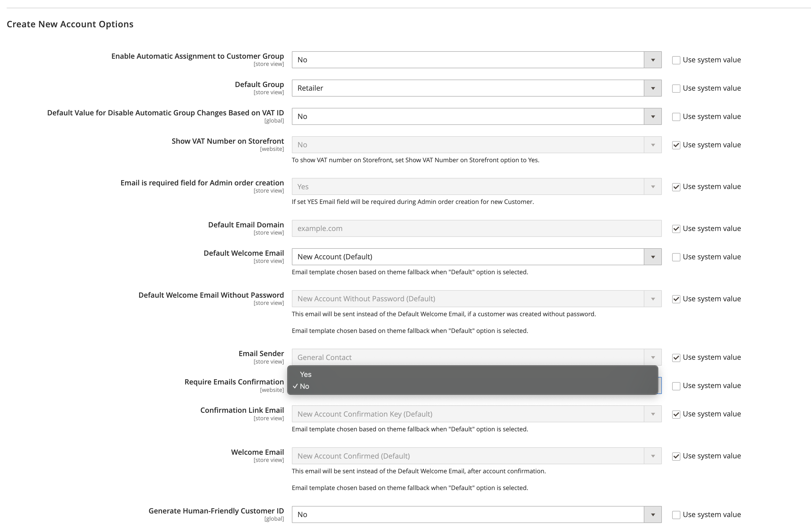The height and width of the screenshot is (532, 811).
Task: Uncheck Use system value for Email required field
Action: (676, 187)
